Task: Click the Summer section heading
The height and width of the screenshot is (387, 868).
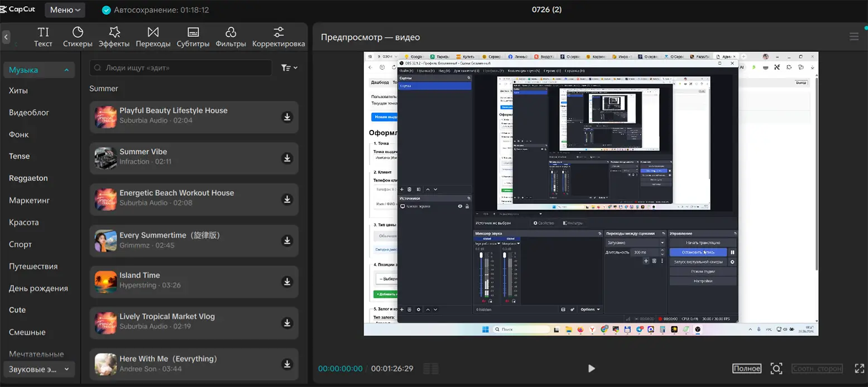Action: 104,89
